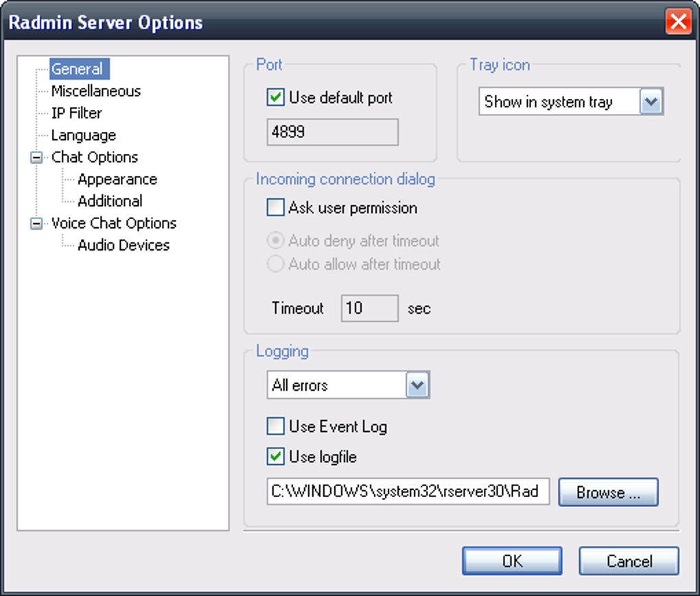
Task: Collapse the Voice Chat Options branch
Action: 36,223
